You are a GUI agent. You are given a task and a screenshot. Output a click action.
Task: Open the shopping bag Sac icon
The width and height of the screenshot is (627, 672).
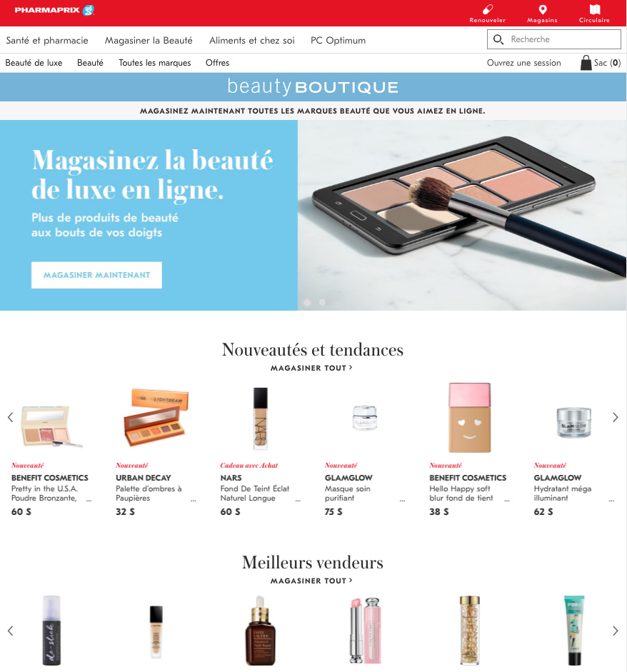[586, 63]
